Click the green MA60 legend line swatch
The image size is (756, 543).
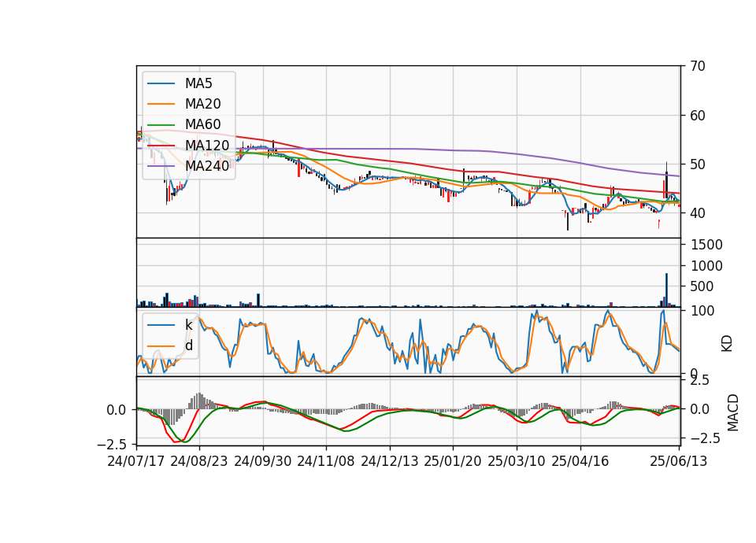point(161,125)
